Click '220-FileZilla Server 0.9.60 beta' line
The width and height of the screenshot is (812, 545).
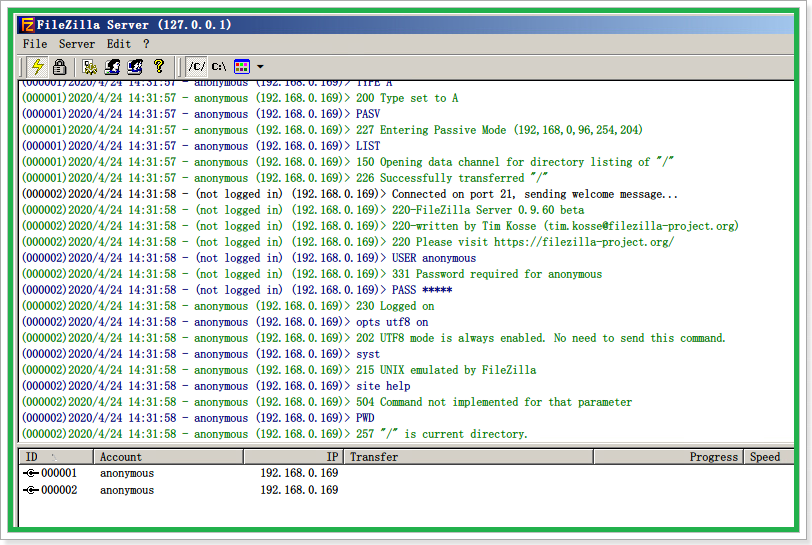303,210
